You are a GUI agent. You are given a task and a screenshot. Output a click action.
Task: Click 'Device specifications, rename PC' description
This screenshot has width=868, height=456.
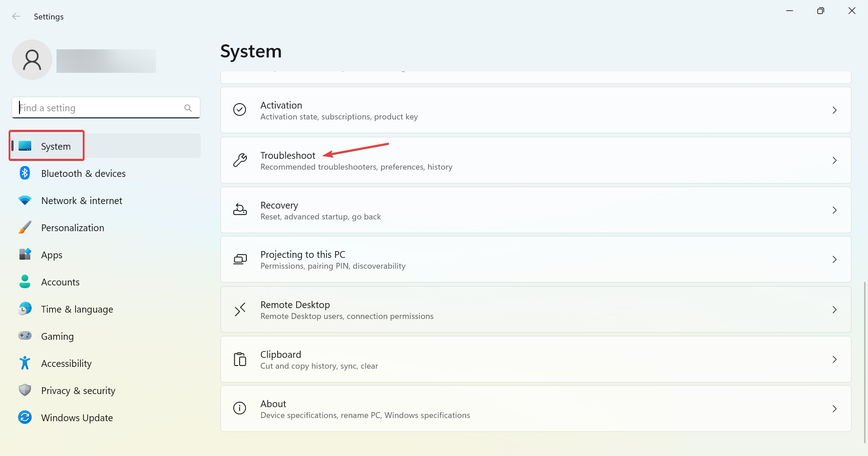click(365, 415)
